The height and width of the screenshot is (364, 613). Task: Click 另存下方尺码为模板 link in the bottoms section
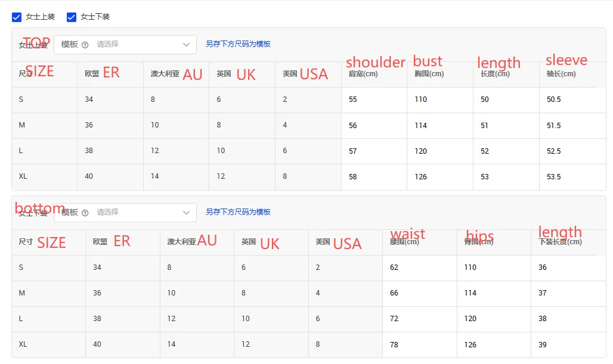pyautogui.click(x=238, y=212)
